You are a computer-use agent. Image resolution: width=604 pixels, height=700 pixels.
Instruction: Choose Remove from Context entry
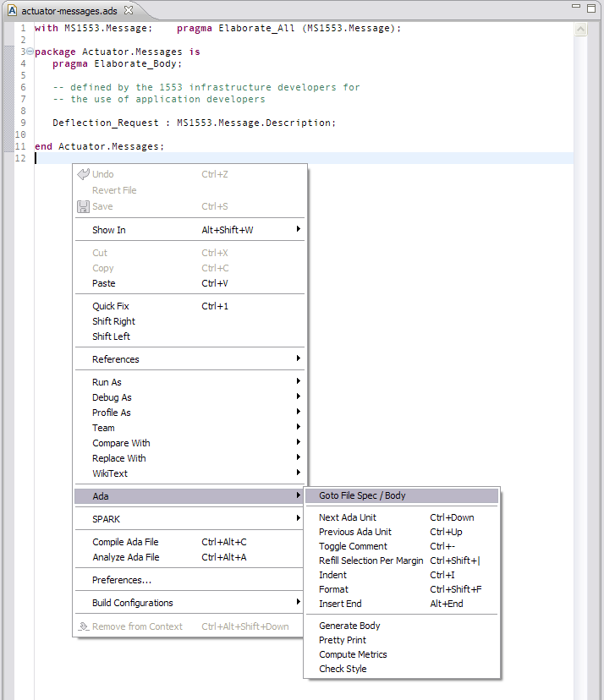point(189,626)
